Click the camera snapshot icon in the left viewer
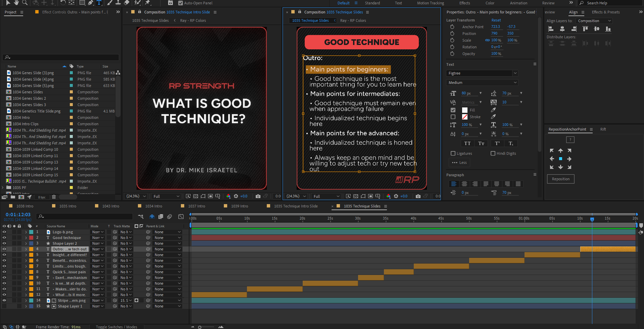Screen dimensions: 644x329 tap(258, 196)
